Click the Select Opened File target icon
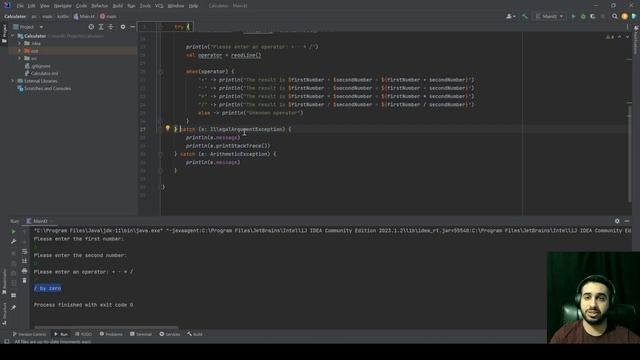 pos(91,27)
